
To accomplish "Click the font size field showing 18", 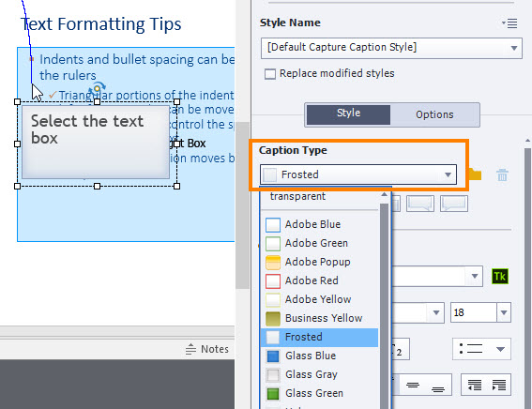I will [x=474, y=312].
